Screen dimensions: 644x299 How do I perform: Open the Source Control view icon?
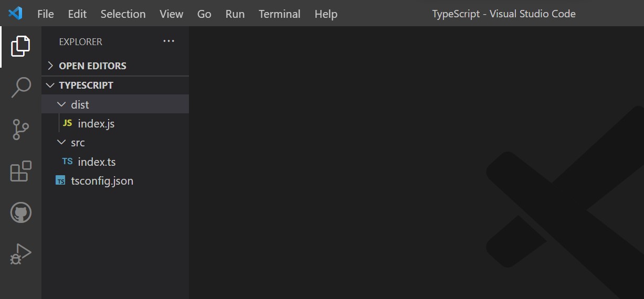pyautogui.click(x=20, y=130)
